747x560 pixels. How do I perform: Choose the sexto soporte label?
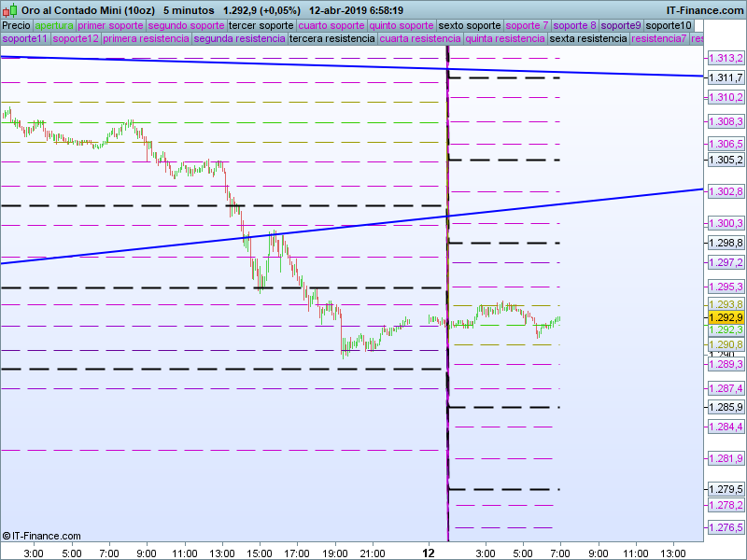pos(470,26)
